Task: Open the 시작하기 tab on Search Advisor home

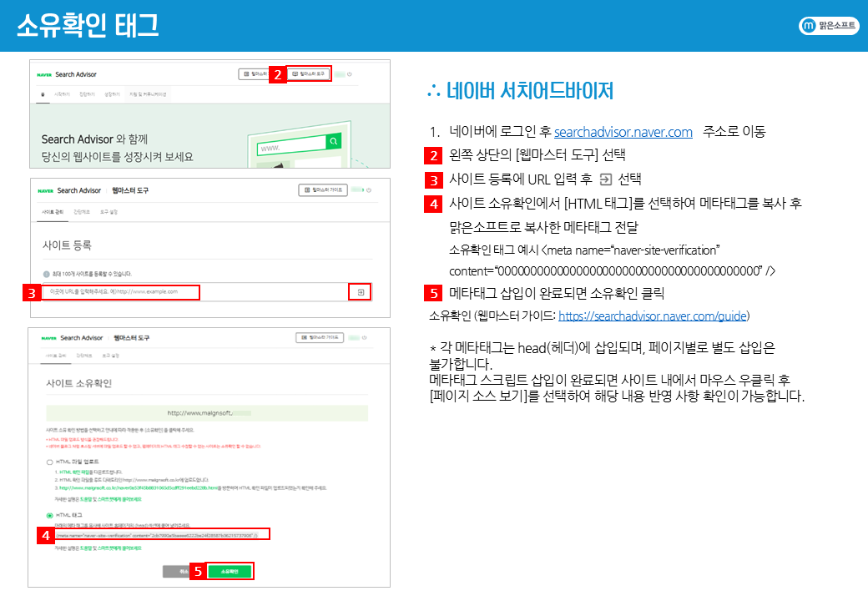Action: pos(63,94)
